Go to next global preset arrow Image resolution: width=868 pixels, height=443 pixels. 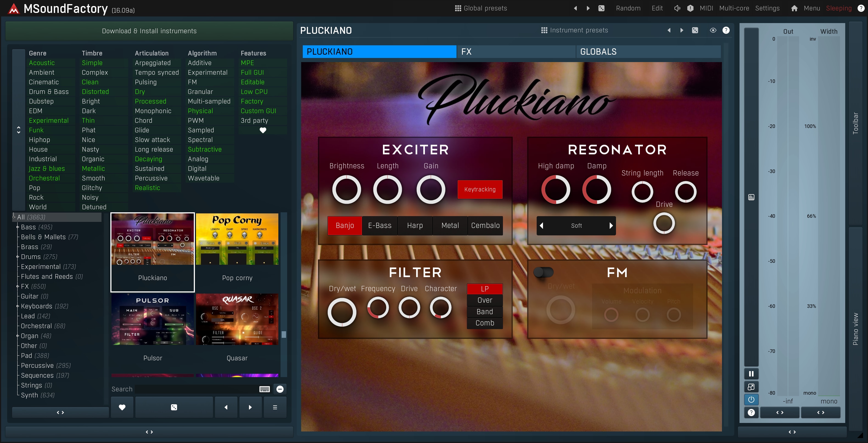(x=588, y=8)
